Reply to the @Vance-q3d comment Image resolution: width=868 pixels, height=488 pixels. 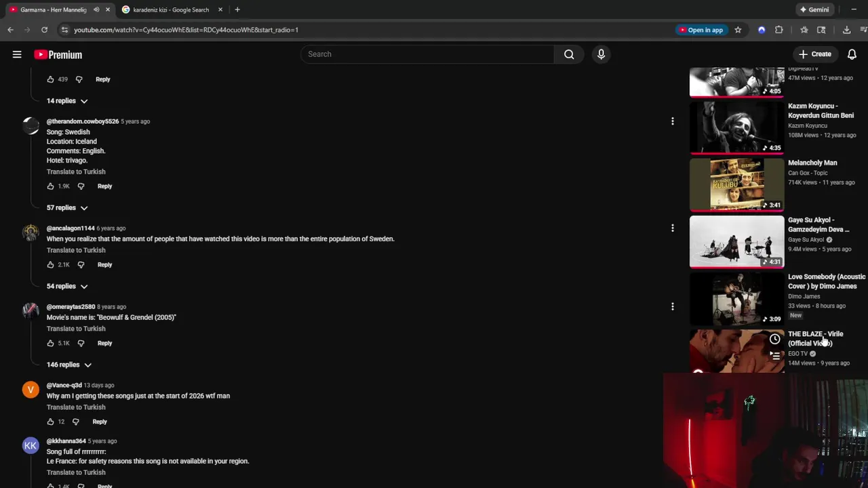click(x=100, y=422)
